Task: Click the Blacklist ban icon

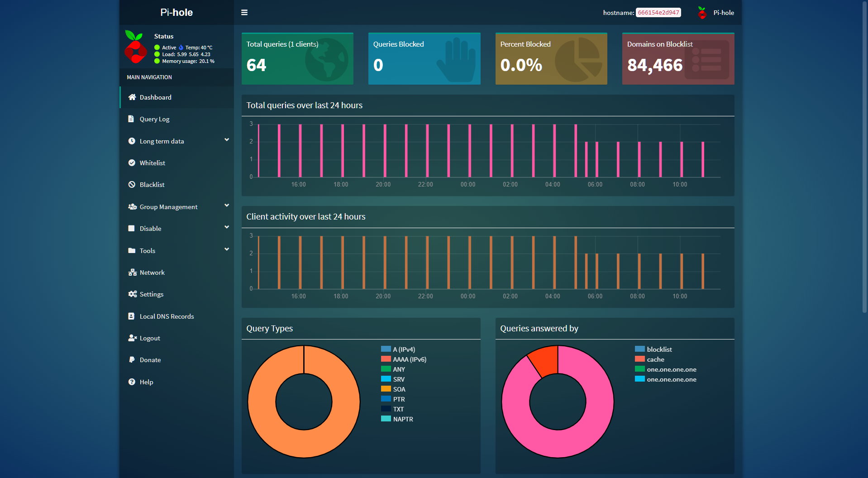Action: click(x=132, y=185)
